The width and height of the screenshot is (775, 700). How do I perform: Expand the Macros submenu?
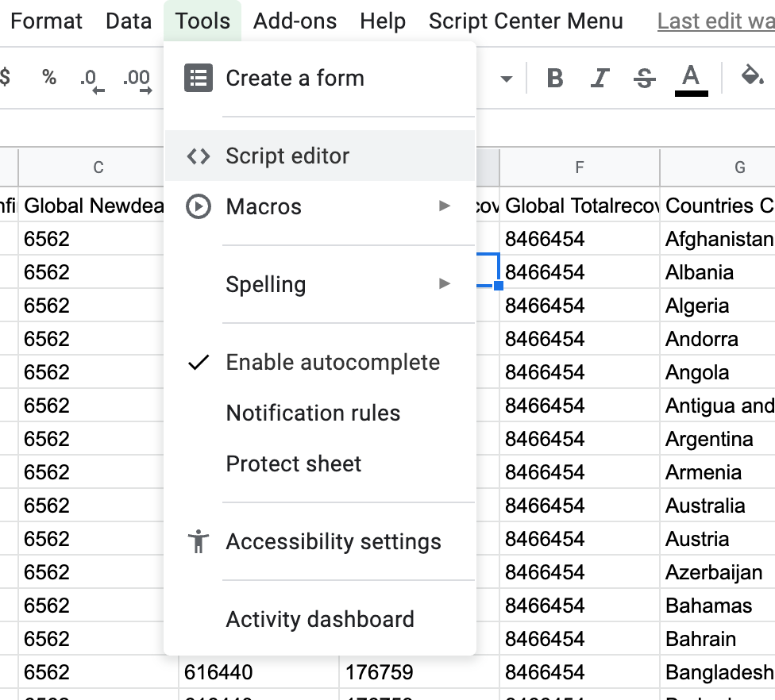coord(264,206)
